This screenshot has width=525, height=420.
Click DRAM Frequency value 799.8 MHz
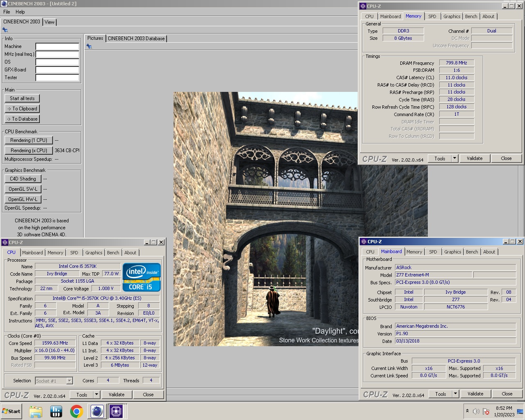click(x=457, y=63)
